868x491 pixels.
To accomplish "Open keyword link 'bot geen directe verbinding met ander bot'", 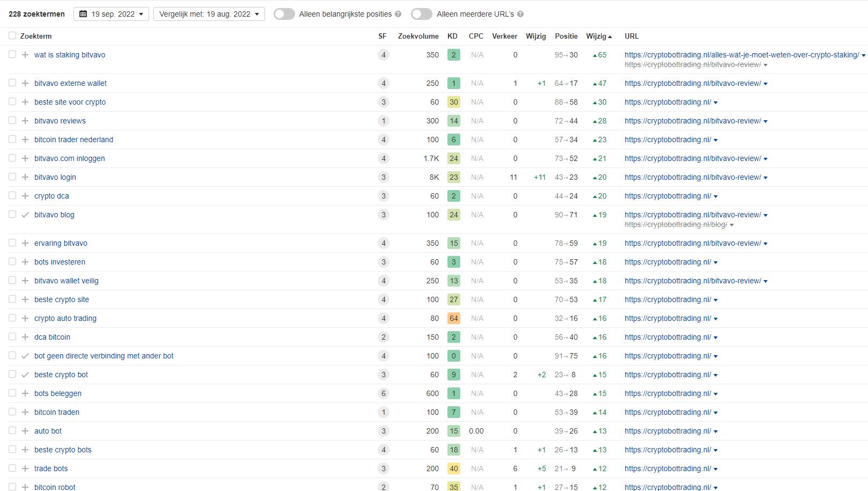I will [x=104, y=356].
